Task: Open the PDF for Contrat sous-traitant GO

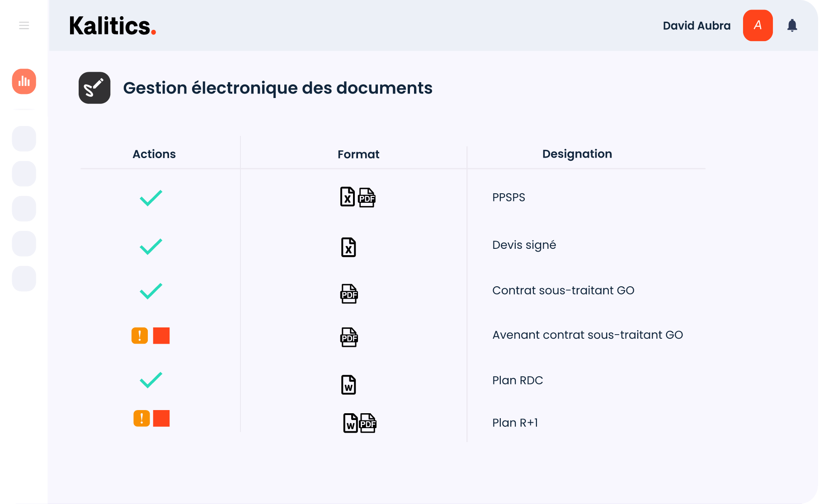Action: 349,294
